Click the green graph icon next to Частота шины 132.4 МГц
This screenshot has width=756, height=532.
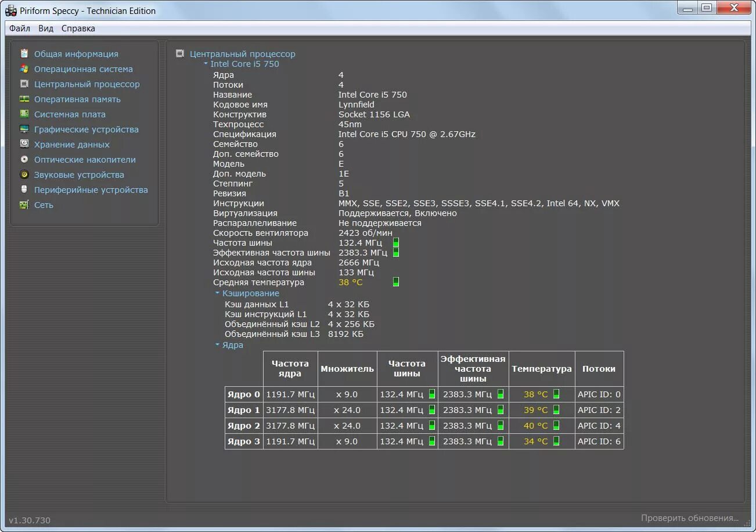396,242
